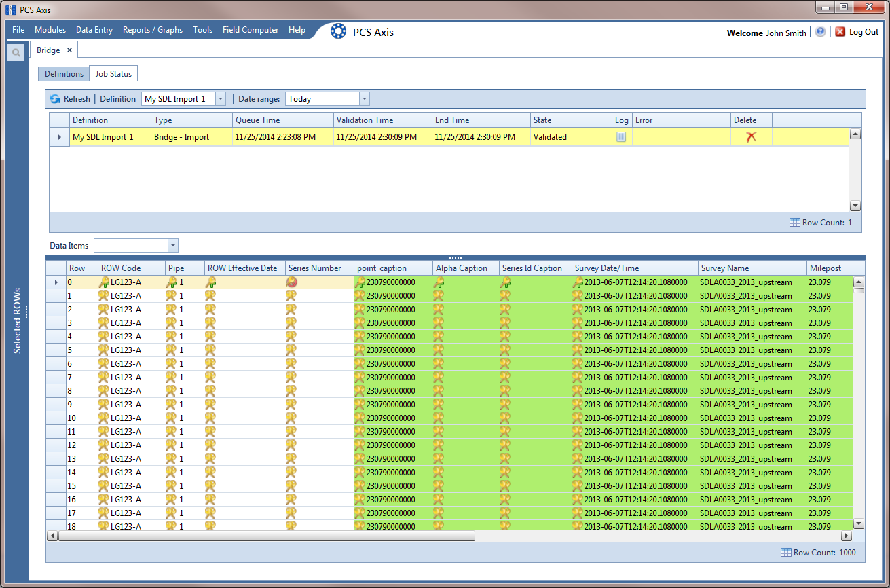Open the File menu

(x=18, y=30)
